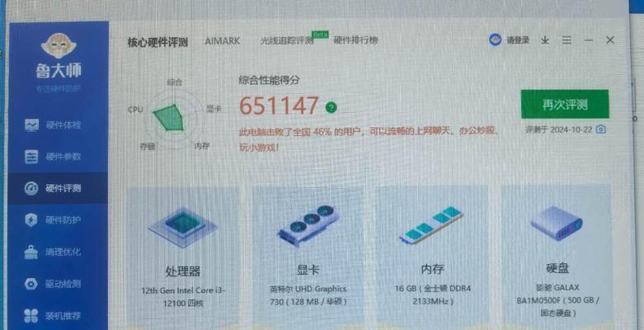
Task: Click the green question mark beside score
Action: (x=331, y=108)
